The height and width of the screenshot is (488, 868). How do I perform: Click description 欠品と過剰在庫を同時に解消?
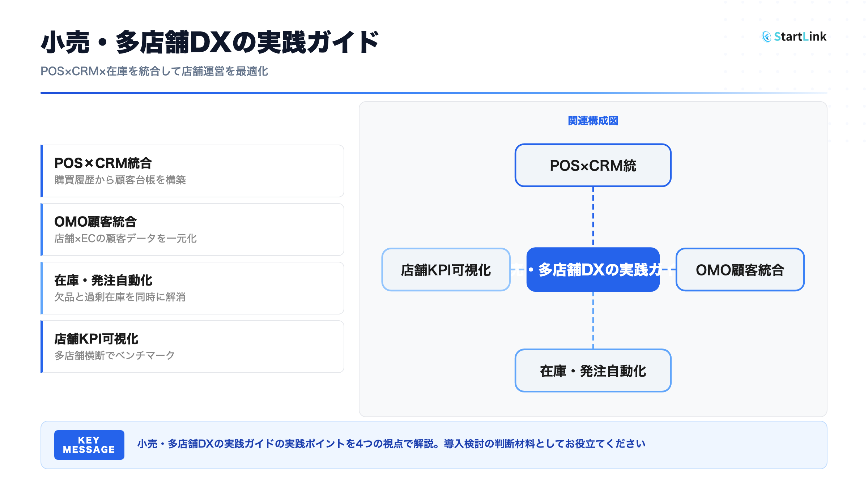point(120,297)
